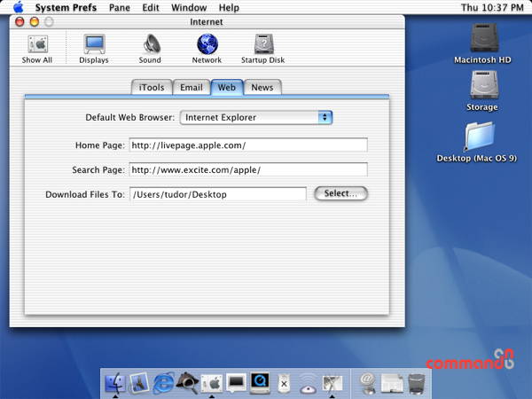This screenshot has height=399, width=532.
Task: Open the System Prefs menu
Action: (x=66, y=7)
